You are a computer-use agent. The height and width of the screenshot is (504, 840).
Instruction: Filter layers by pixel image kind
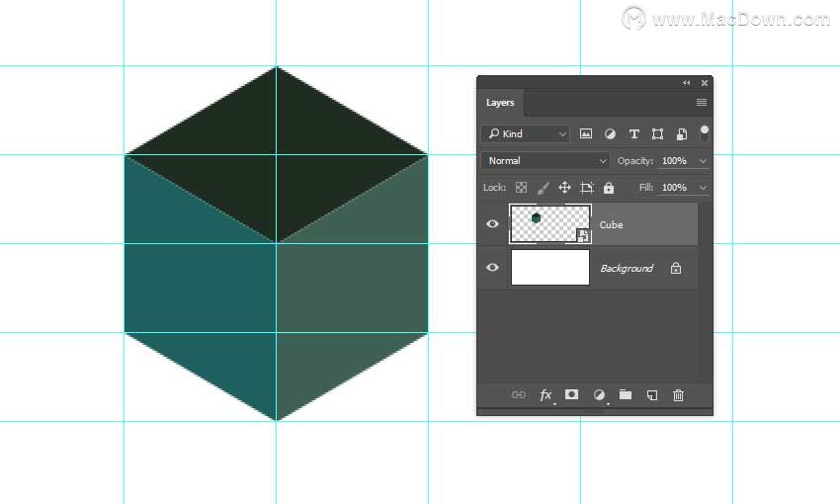[x=586, y=133]
